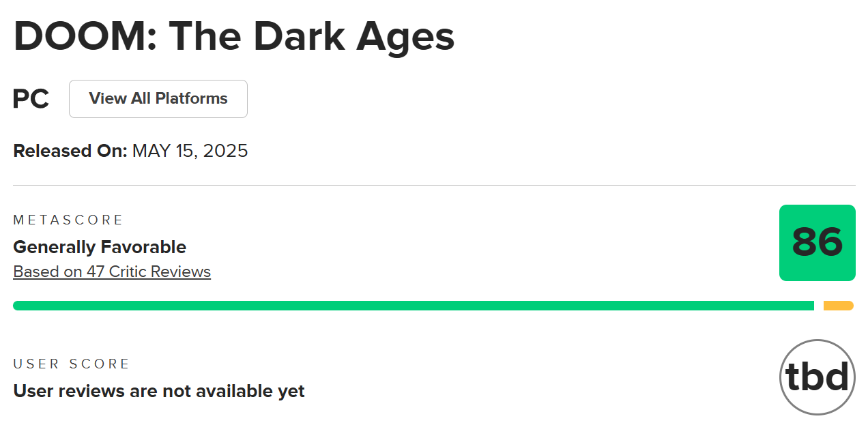Click the green 86 Metascore badge
Viewport: 868px width, 438px height.
818,243
